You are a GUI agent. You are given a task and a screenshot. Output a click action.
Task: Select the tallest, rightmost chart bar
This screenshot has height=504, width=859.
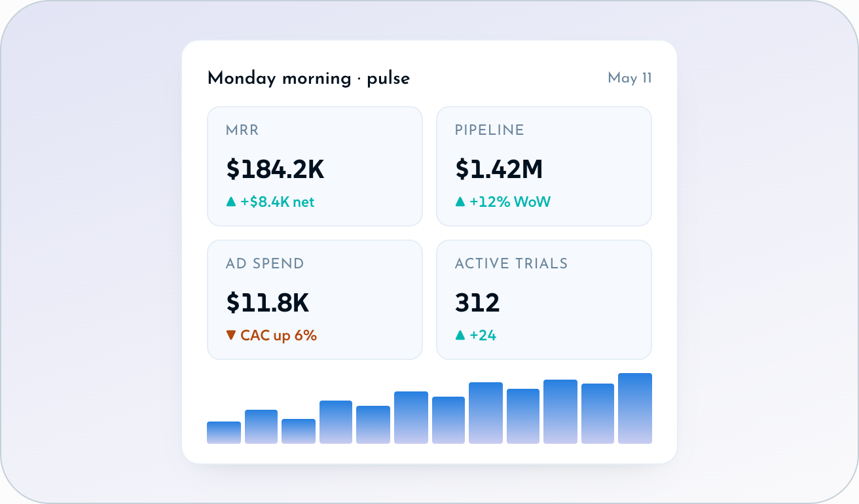pyautogui.click(x=635, y=408)
